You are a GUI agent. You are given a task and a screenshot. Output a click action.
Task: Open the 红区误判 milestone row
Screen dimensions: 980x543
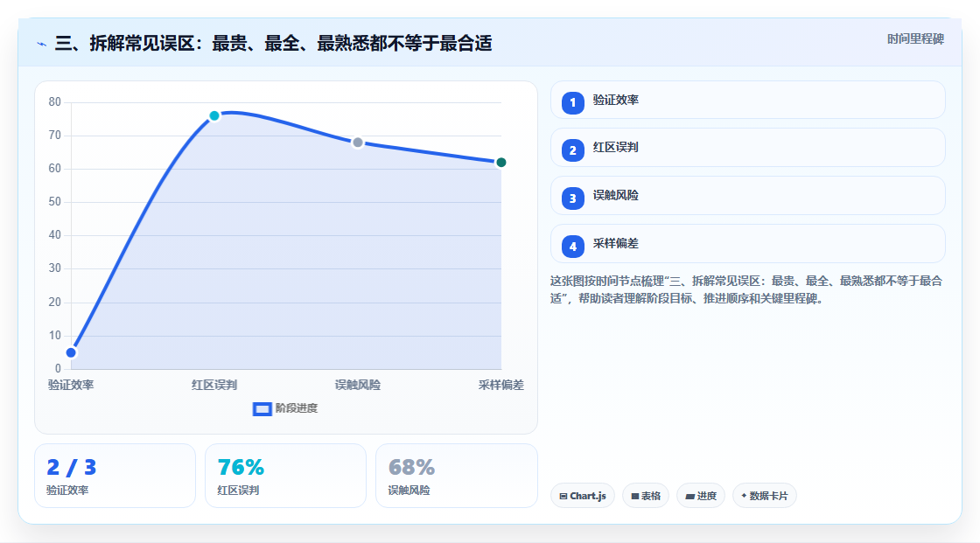point(747,148)
